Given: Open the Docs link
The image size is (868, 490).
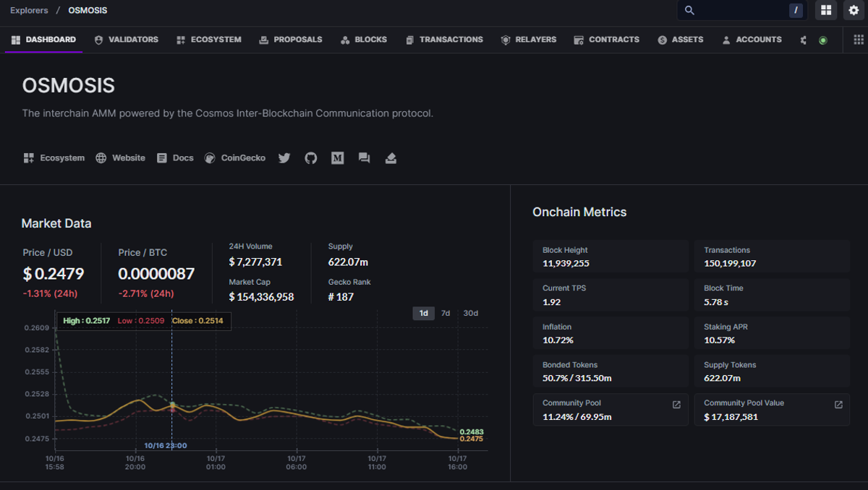Looking at the screenshot, I should 175,158.
